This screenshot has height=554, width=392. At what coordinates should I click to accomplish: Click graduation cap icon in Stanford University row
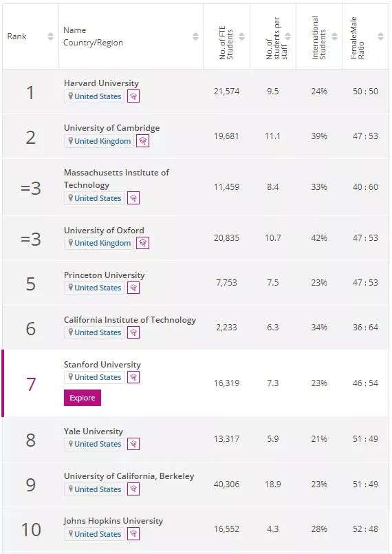[133, 377]
